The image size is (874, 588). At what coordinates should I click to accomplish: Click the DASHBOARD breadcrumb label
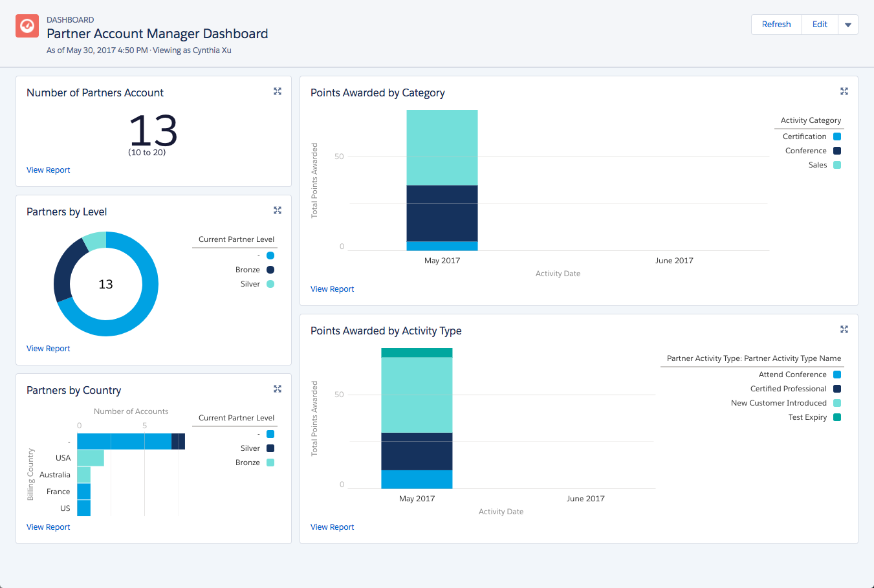coord(70,19)
